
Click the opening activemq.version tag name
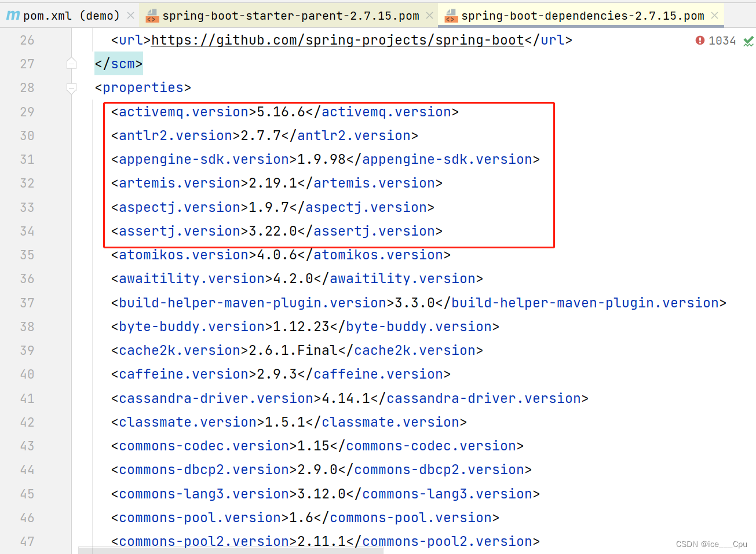coord(184,112)
